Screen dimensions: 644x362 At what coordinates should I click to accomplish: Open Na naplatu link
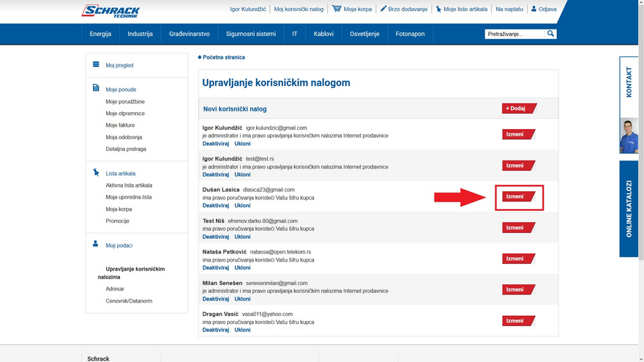(509, 9)
